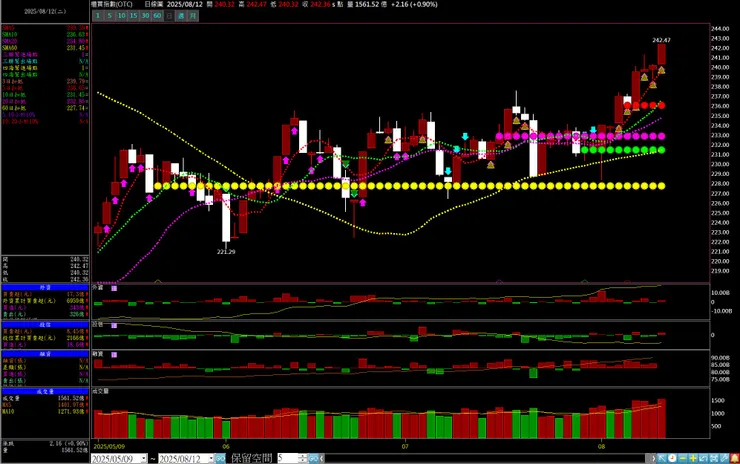Click the chart restore icon after the plus
The height and width of the screenshot is (464, 740).
coord(703,458)
